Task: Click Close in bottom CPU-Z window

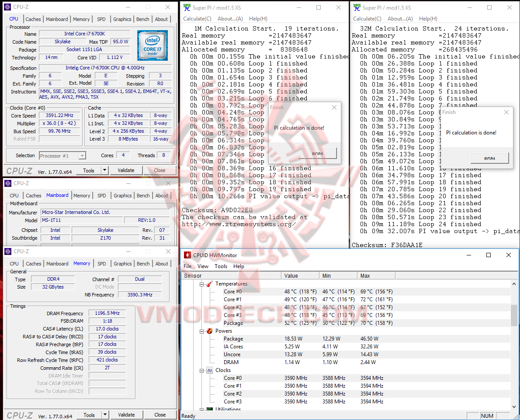Action: pos(160,415)
